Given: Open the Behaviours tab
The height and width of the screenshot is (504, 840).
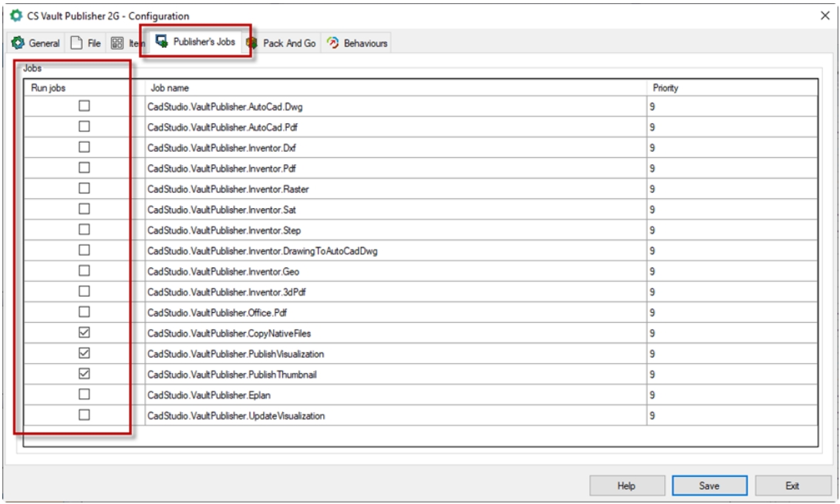Looking at the screenshot, I should point(366,43).
